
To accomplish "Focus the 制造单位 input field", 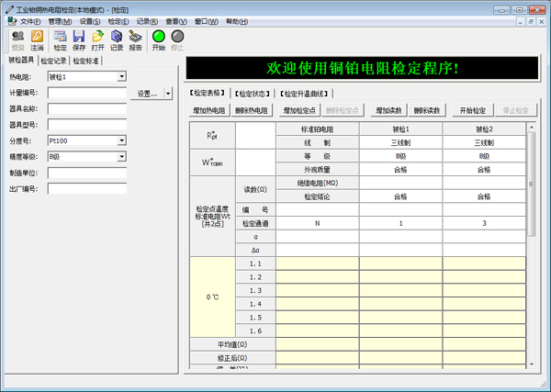I will (87, 173).
